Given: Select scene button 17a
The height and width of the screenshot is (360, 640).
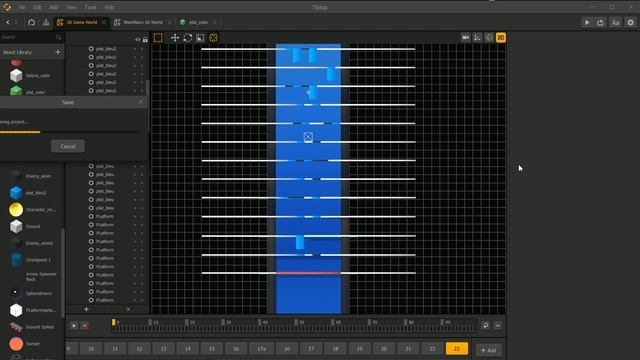Looking at the screenshot, I should pos(261,349).
